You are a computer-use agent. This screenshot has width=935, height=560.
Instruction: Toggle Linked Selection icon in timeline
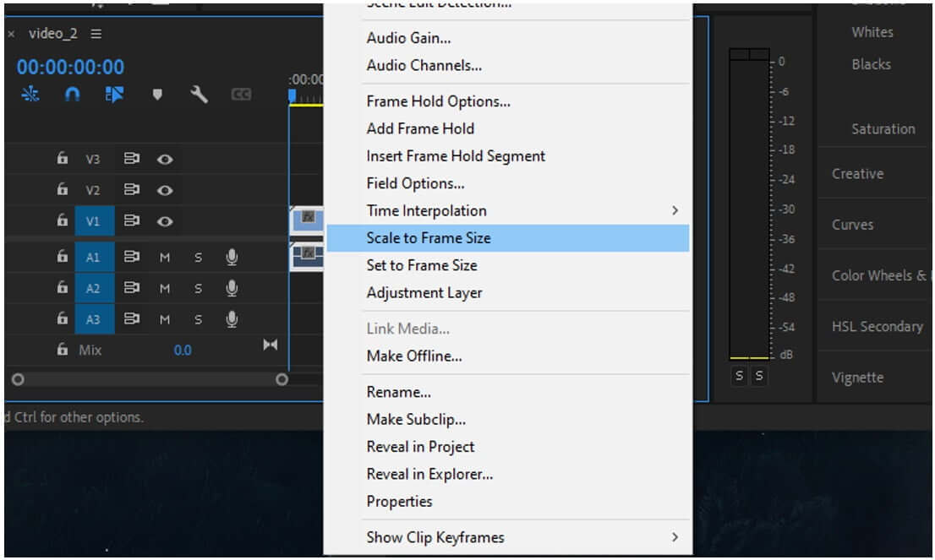pos(114,94)
